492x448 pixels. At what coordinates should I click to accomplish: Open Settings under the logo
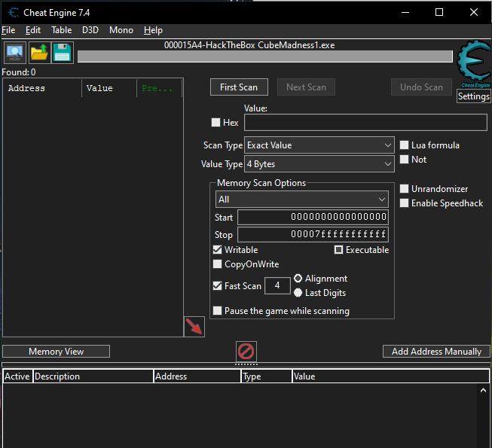473,96
